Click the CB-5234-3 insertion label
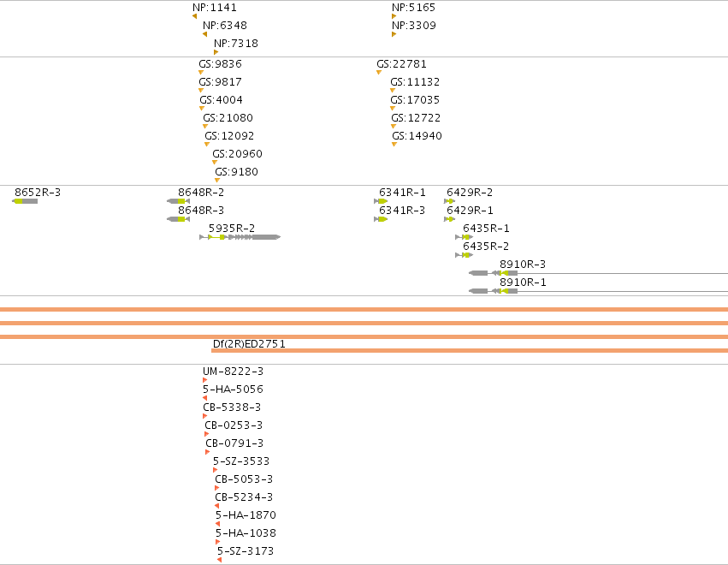 point(244,497)
